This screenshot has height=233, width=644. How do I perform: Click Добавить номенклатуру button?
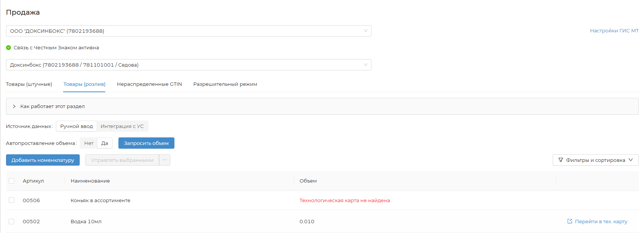coord(43,160)
